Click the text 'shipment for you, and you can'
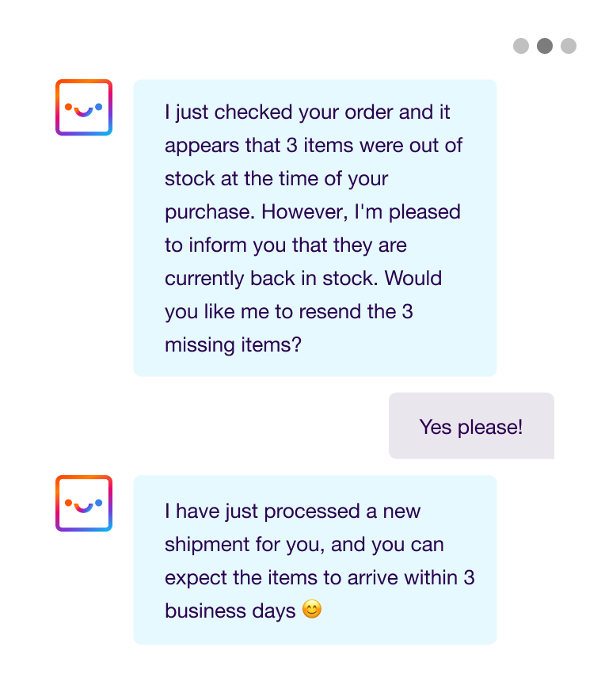Viewport: 605px width, 700px height. pyautogui.click(x=304, y=545)
